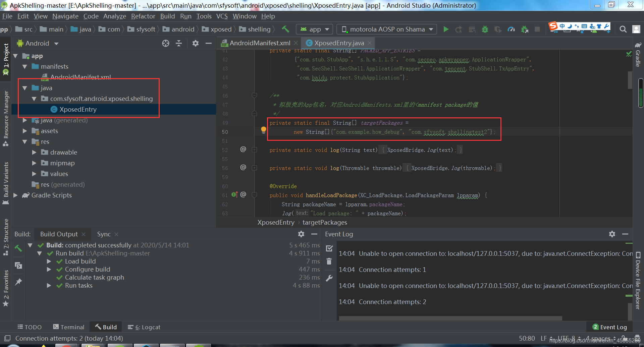
Task: Clear Event Log with trash icon
Action: point(329,262)
